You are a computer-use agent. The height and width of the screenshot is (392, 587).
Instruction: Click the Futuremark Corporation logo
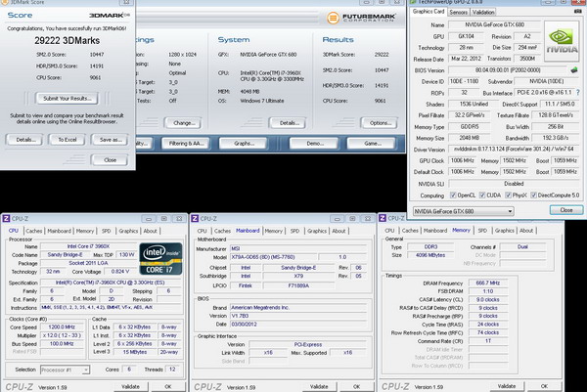(x=361, y=18)
